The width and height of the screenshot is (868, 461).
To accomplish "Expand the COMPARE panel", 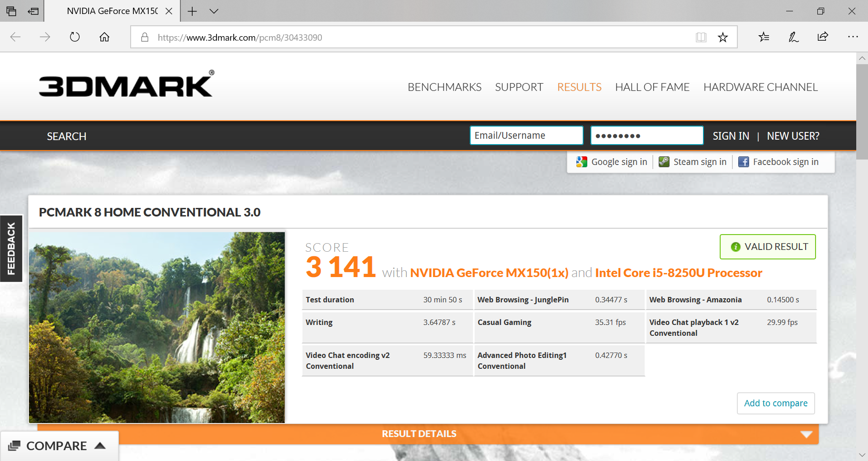I will click(60, 446).
